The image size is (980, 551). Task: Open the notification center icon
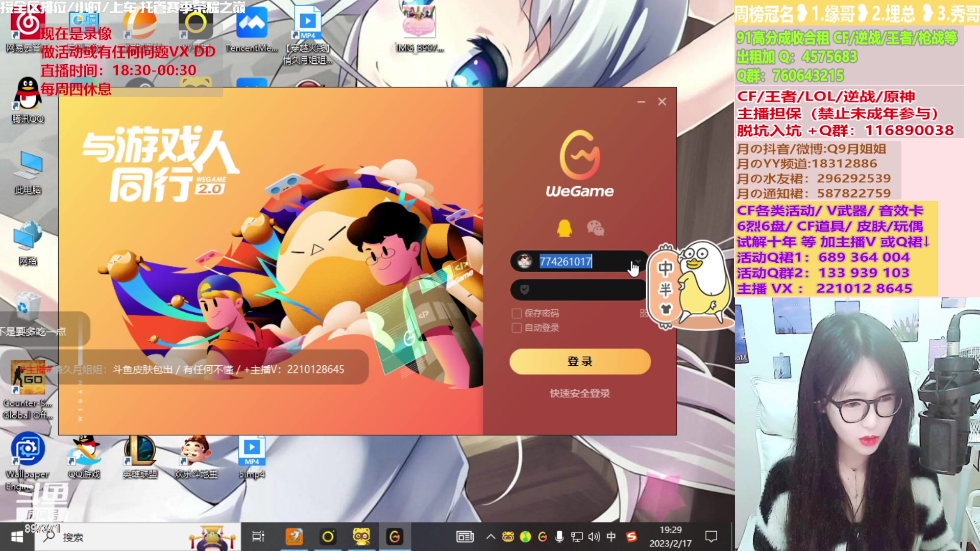[x=711, y=537]
